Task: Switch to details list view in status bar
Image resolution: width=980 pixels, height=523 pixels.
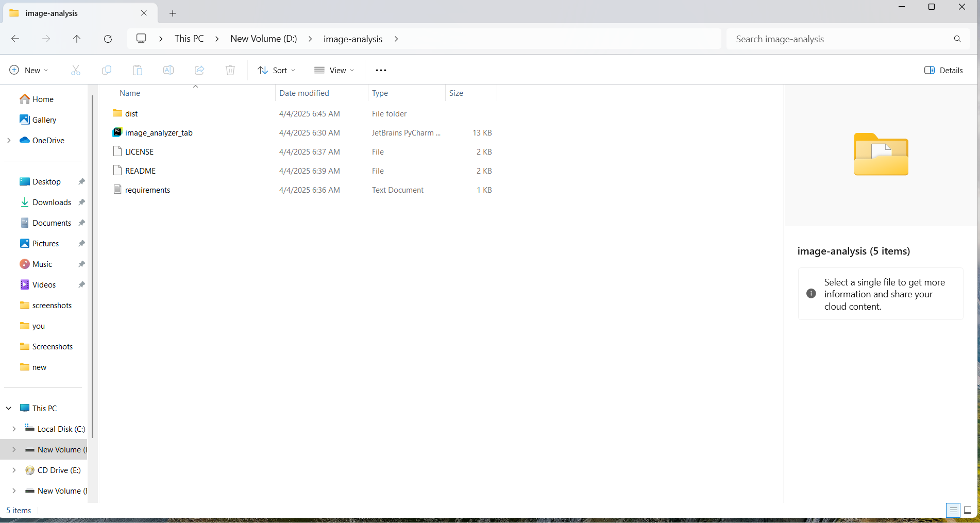Action: (953, 510)
